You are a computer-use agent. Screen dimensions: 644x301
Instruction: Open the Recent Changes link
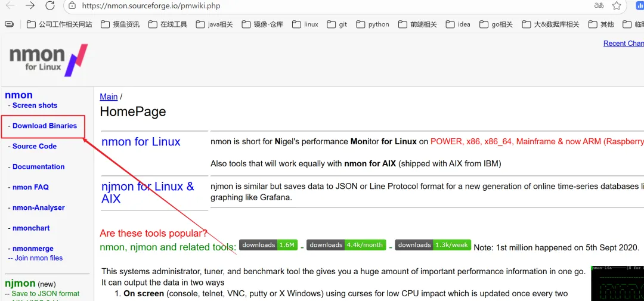[624, 44]
